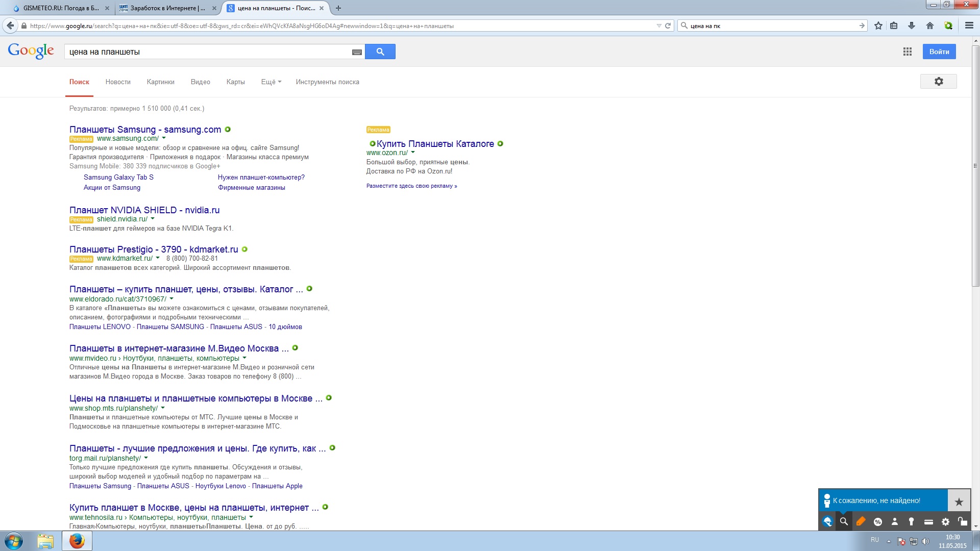Image resolution: width=980 pixels, height=551 pixels.
Task: Open URL history dropdown in address bar
Action: click(x=658, y=26)
